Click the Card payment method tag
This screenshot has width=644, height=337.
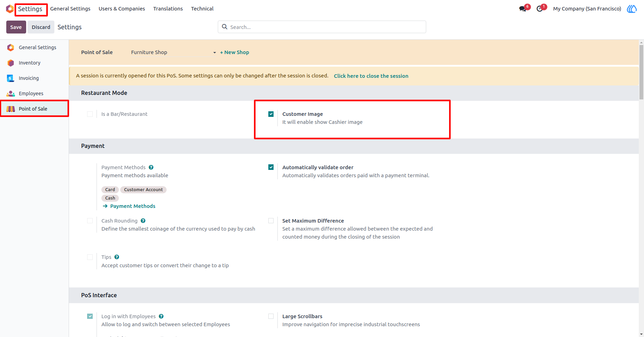(x=110, y=190)
